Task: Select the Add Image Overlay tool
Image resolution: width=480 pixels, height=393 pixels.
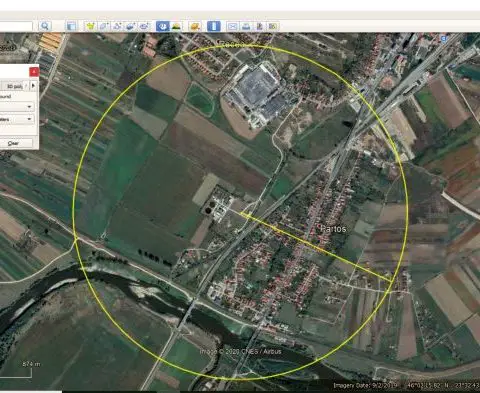Action: tap(130, 26)
